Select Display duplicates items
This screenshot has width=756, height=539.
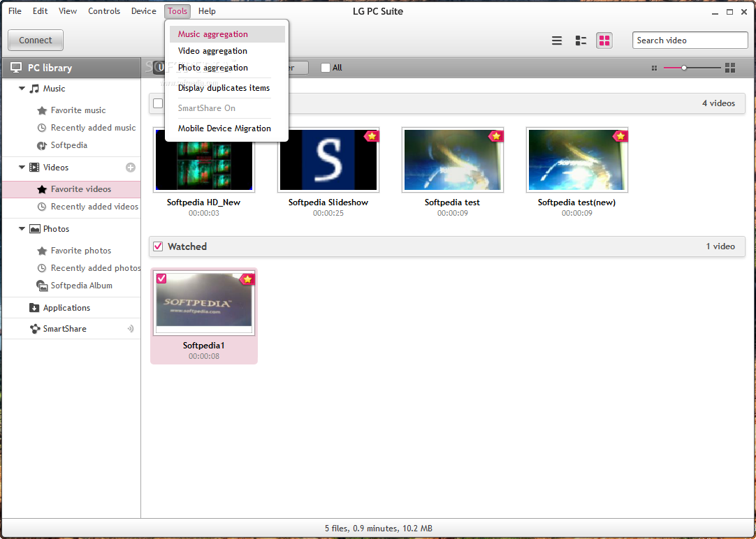(x=227, y=88)
